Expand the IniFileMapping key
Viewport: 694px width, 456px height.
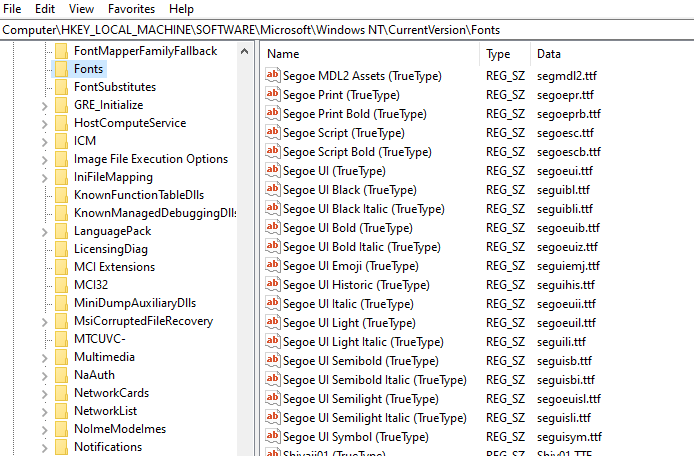(x=45, y=178)
